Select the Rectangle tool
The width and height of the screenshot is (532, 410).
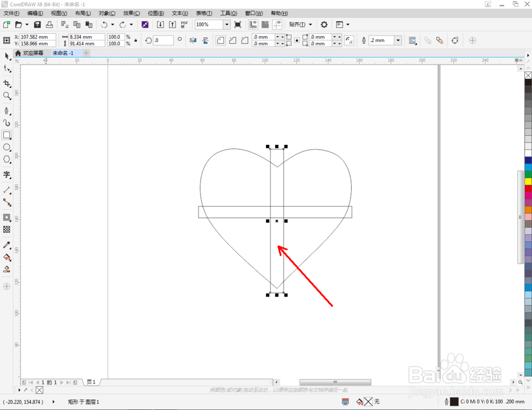(x=6, y=135)
